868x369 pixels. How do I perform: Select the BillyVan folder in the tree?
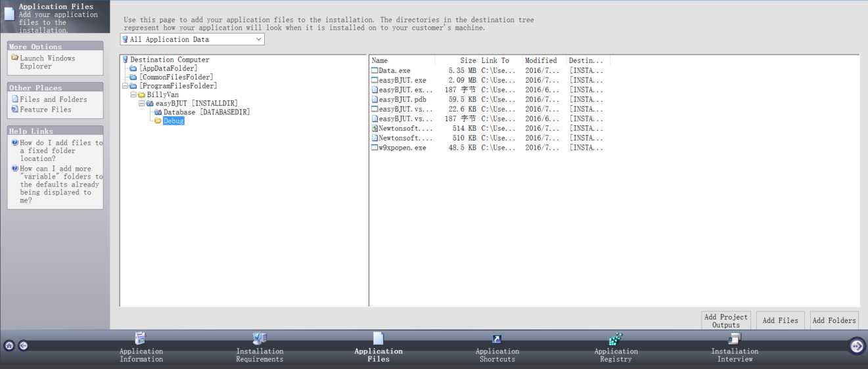point(163,95)
